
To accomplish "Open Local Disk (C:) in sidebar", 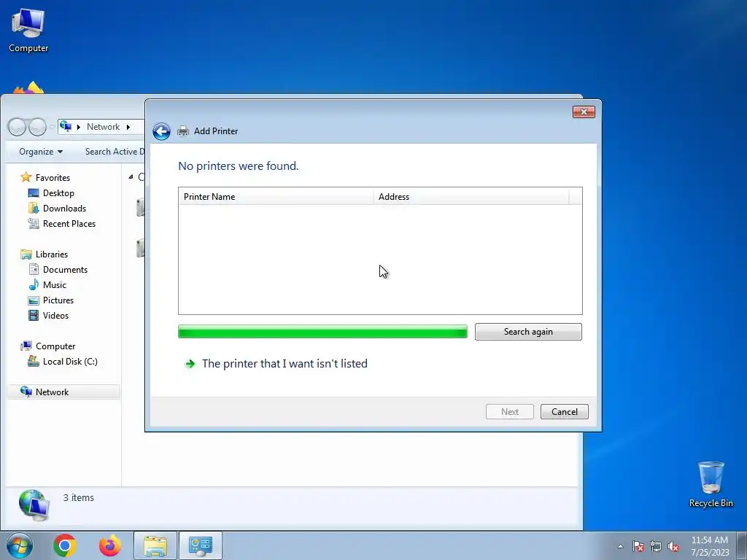I will pyautogui.click(x=70, y=362).
